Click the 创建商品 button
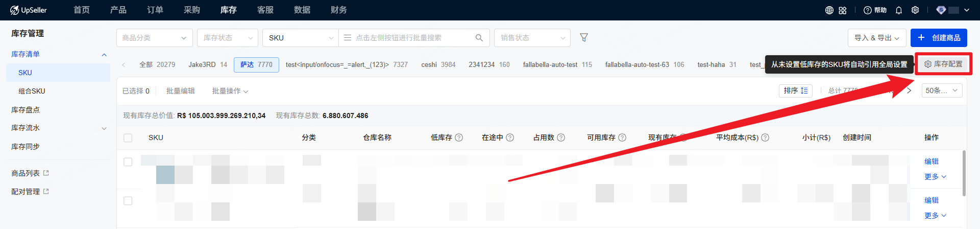The width and height of the screenshot is (980, 229). pyautogui.click(x=939, y=38)
